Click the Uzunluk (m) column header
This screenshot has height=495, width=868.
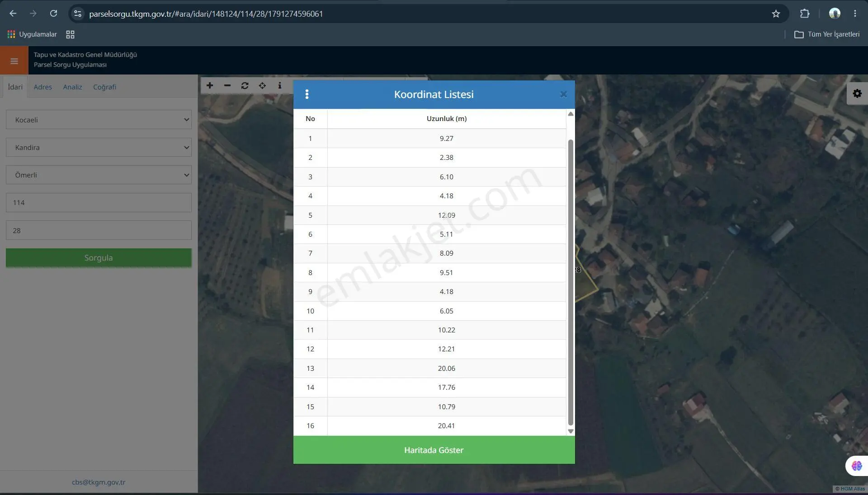tap(447, 119)
